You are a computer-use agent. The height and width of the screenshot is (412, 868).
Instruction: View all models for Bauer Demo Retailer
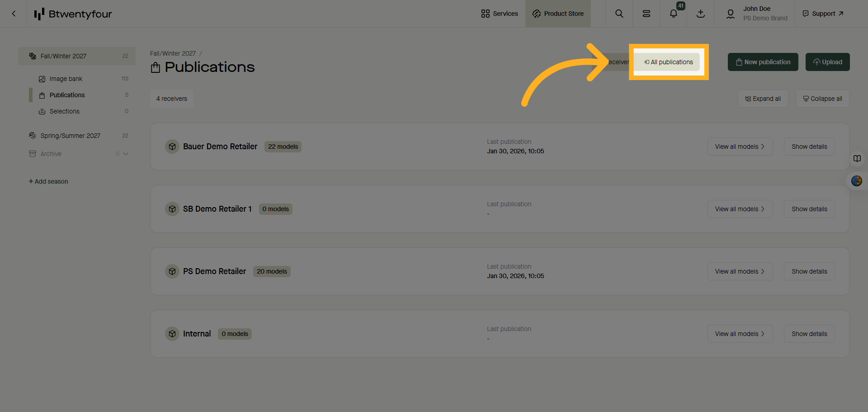click(x=740, y=146)
